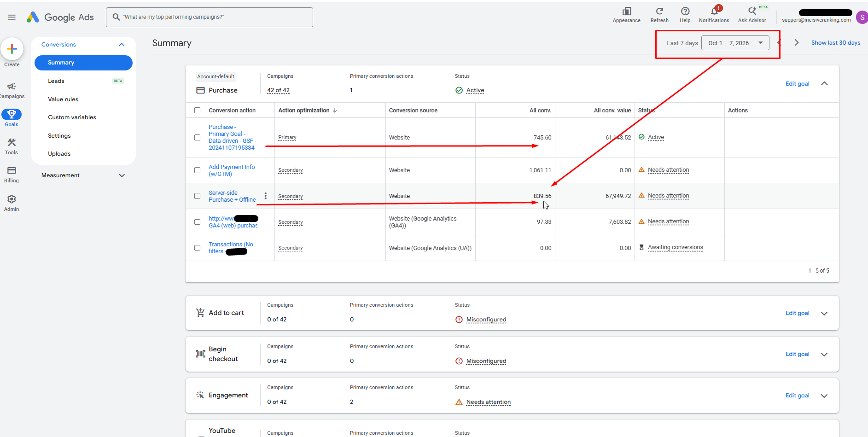
Task: Click Awaiting conversions status
Action: point(675,247)
